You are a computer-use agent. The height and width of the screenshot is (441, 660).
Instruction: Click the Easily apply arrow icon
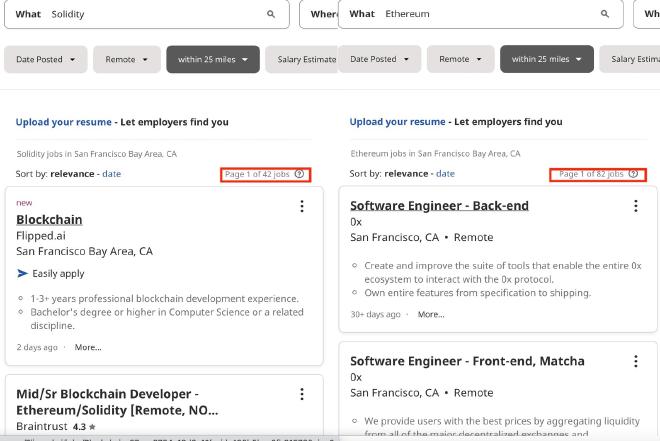click(x=22, y=274)
